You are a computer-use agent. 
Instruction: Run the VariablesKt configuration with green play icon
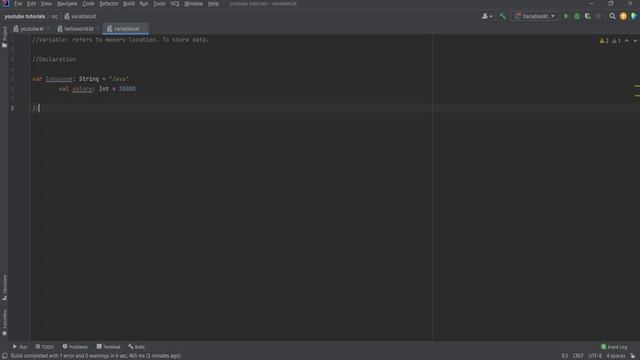pos(566,16)
